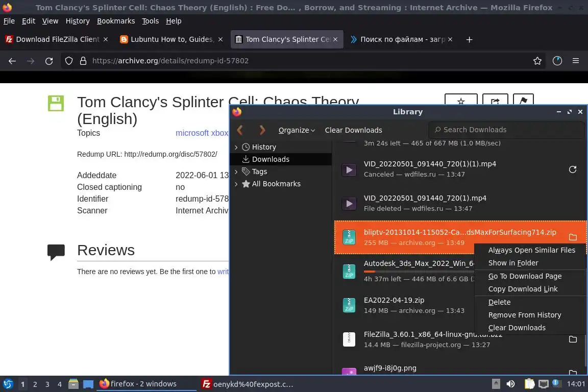Switch to virtual desktop 2
Viewport: 588px width, 392px height.
(35, 384)
